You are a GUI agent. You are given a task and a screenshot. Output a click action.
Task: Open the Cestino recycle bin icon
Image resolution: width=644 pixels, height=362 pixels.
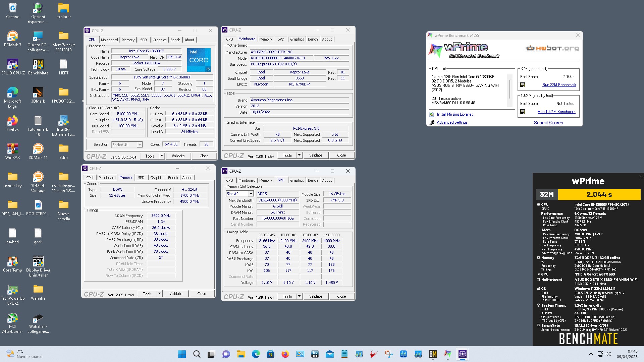coord(12,10)
